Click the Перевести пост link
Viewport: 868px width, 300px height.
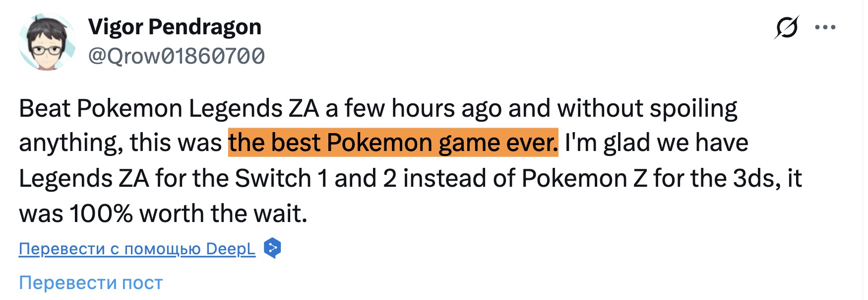tap(91, 283)
